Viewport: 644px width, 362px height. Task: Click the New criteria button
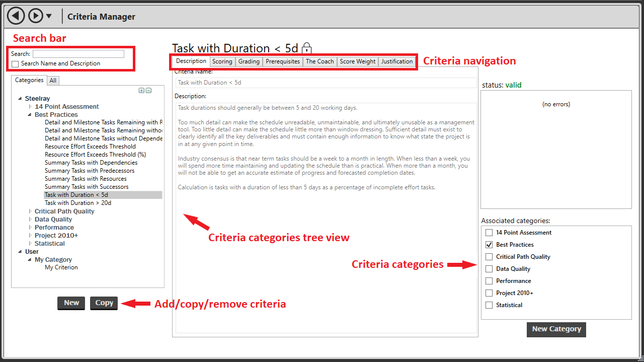pos(71,303)
